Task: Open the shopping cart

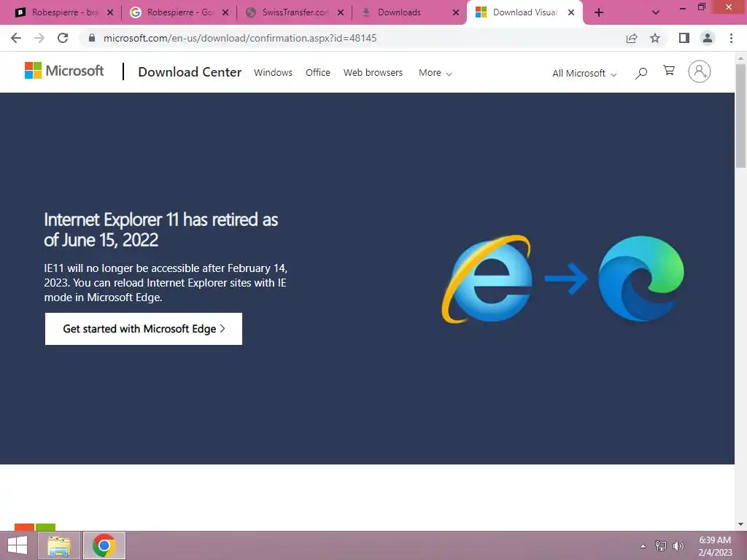Action: point(669,71)
